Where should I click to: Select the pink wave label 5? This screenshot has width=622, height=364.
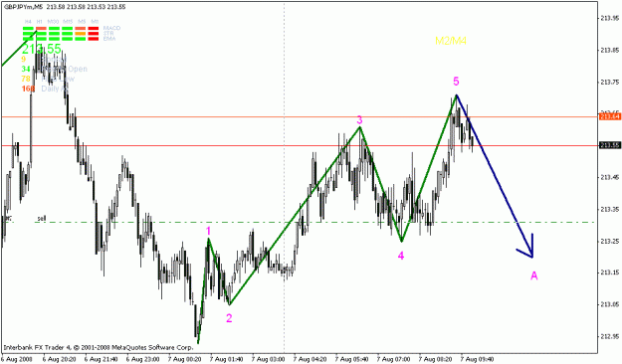coord(456,82)
